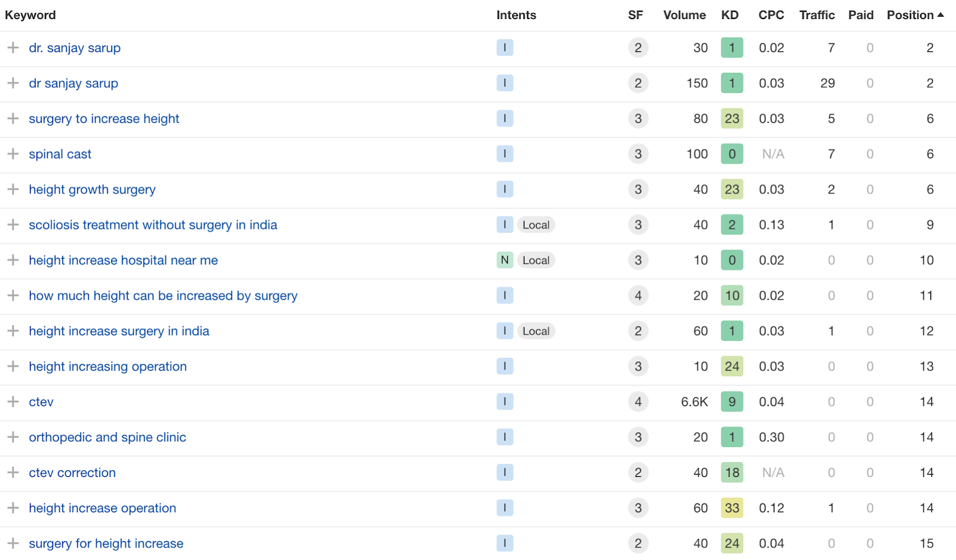Open keyword link 'surgery for height increase'
Screen dimensions: 956x560
pos(106,544)
